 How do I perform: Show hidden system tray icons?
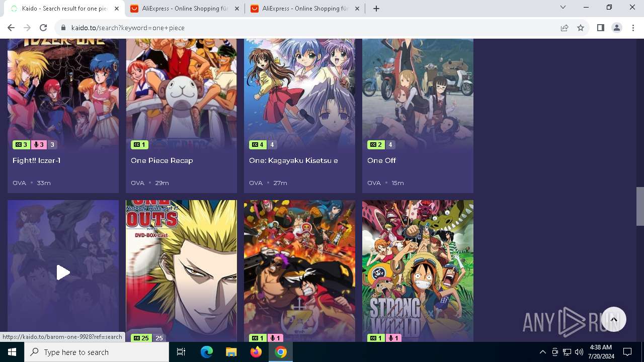coord(542,352)
